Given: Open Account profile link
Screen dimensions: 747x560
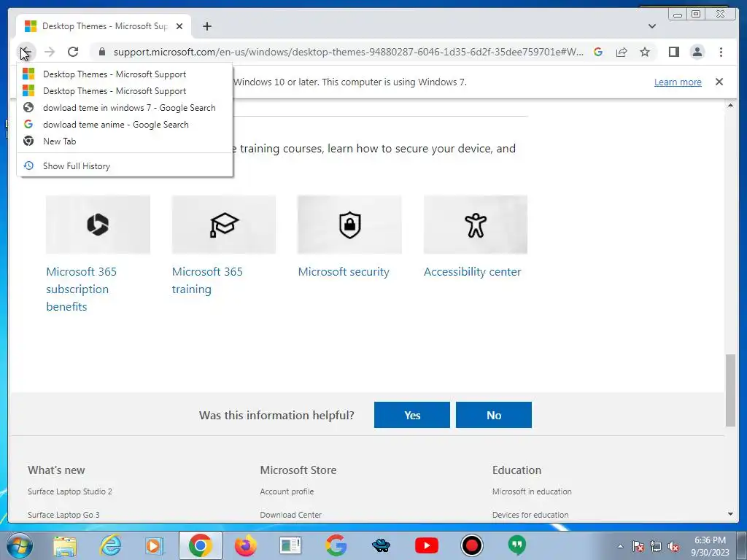Looking at the screenshot, I should pyautogui.click(x=287, y=491).
